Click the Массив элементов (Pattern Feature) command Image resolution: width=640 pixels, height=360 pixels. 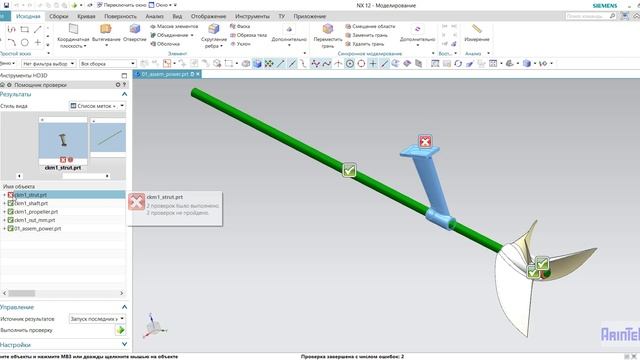pyautogui.click(x=174, y=26)
